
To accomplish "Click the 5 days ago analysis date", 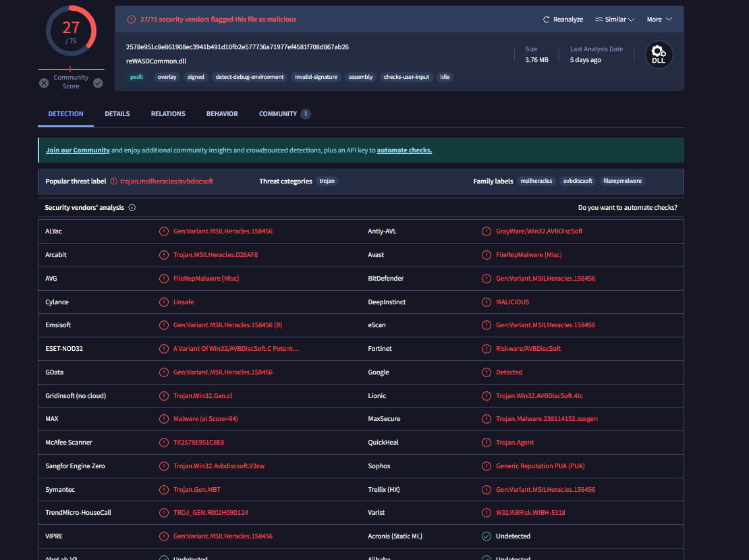I will point(585,60).
